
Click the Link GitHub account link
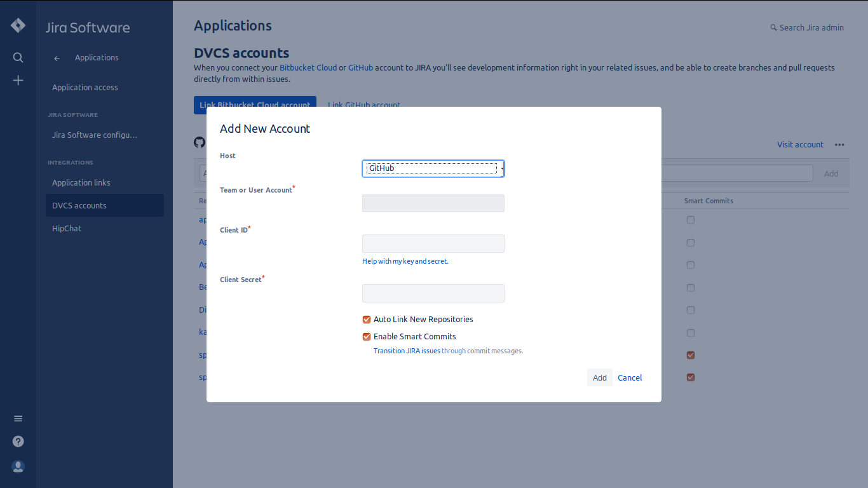click(364, 105)
